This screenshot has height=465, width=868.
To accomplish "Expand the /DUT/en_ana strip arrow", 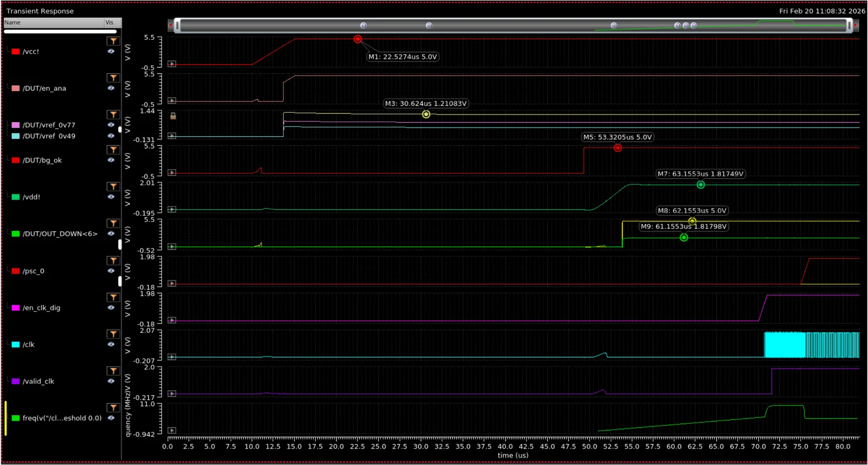I will (x=172, y=101).
